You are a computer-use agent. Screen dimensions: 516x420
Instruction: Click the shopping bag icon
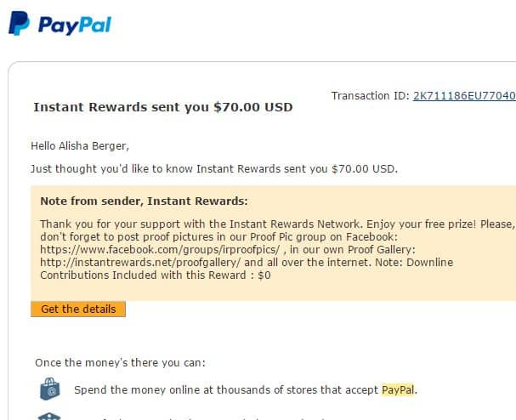point(50,389)
